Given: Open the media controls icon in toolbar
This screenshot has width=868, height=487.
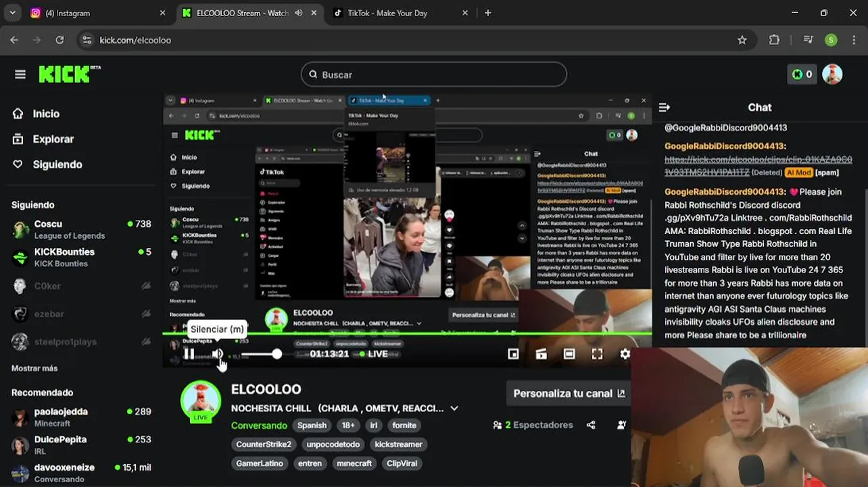Looking at the screenshot, I should pos(808,40).
